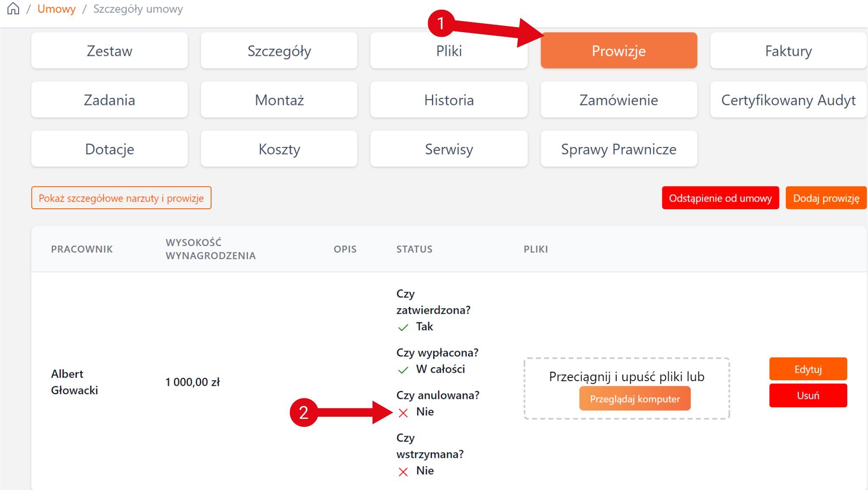Click Przeglądaj komputer to upload files
The width and height of the screenshot is (868, 490).
[634, 399]
